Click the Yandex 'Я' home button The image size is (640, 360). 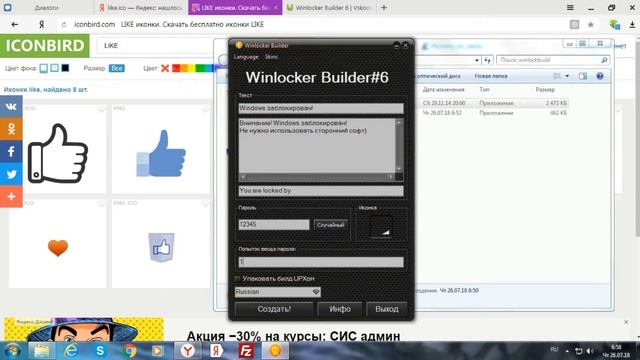[x=41, y=24]
